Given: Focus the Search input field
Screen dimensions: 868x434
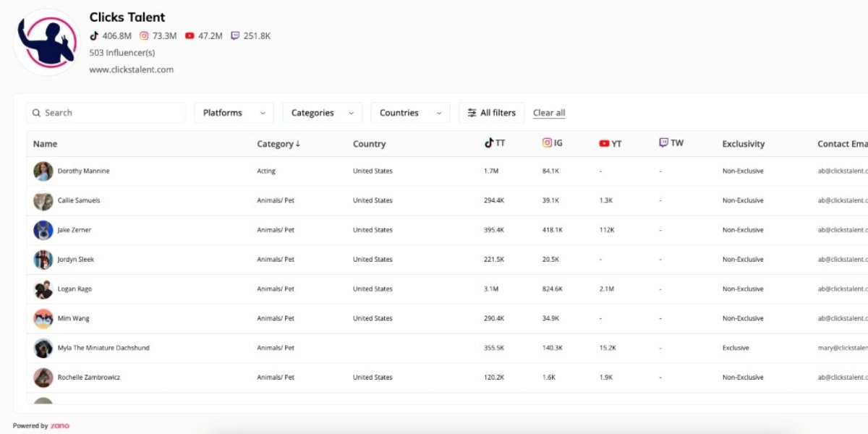Looking at the screenshot, I should pos(106,113).
